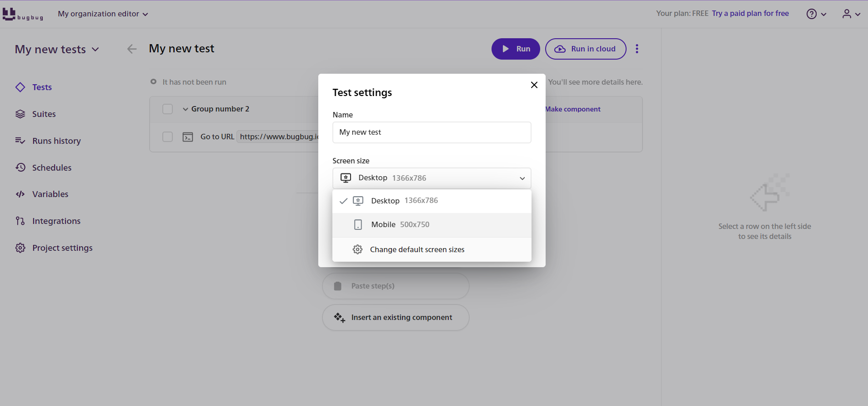Click the Tests diamond icon
The height and width of the screenshot is (406, 868).
(20, 87)
